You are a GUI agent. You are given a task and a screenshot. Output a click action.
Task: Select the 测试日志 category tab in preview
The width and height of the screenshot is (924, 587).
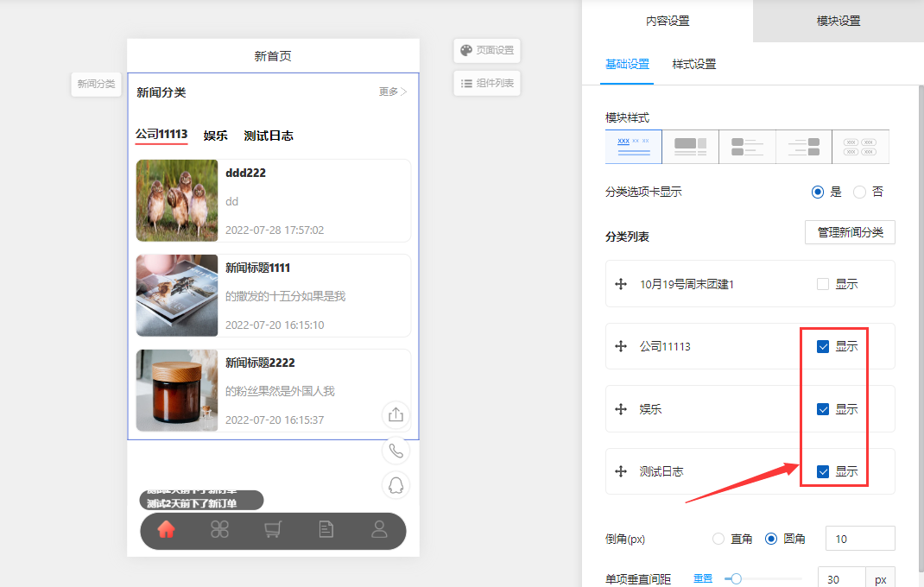269,136
